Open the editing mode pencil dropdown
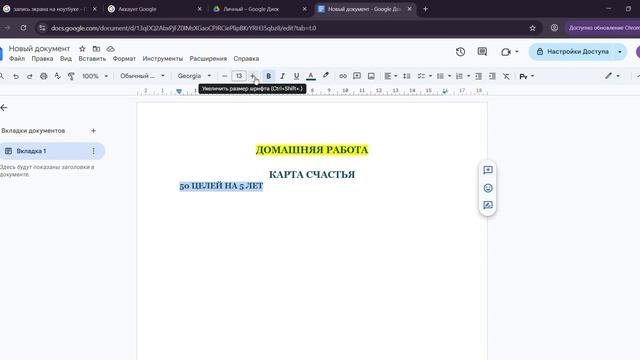640x360 pixels. (612, 76)
